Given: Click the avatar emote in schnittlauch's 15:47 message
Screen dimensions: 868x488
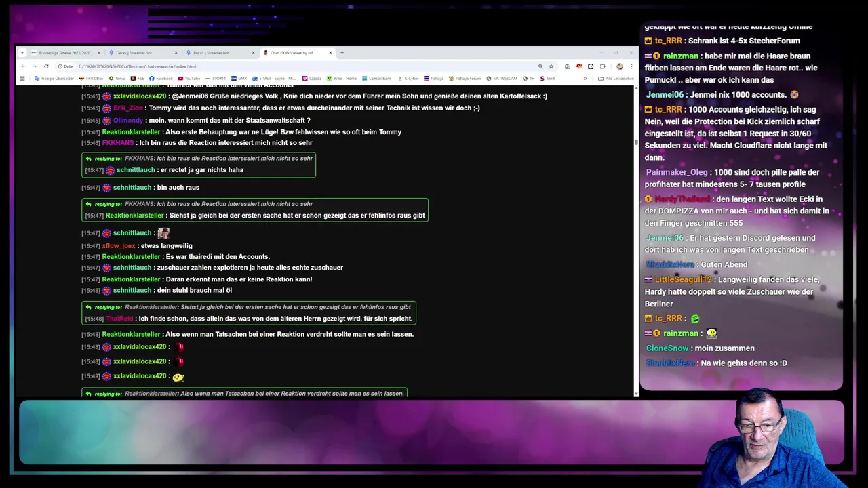Looking at the screenshot, I should click(x=163, y=232).
